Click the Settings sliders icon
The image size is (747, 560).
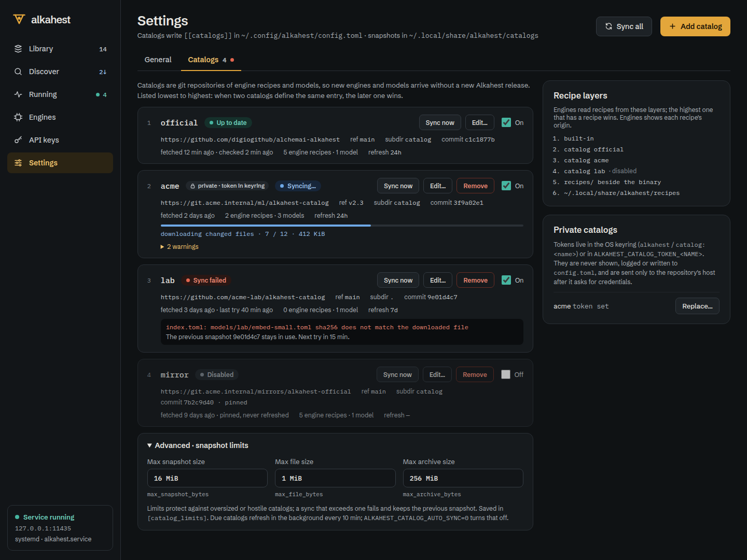[x=18, y=163]
